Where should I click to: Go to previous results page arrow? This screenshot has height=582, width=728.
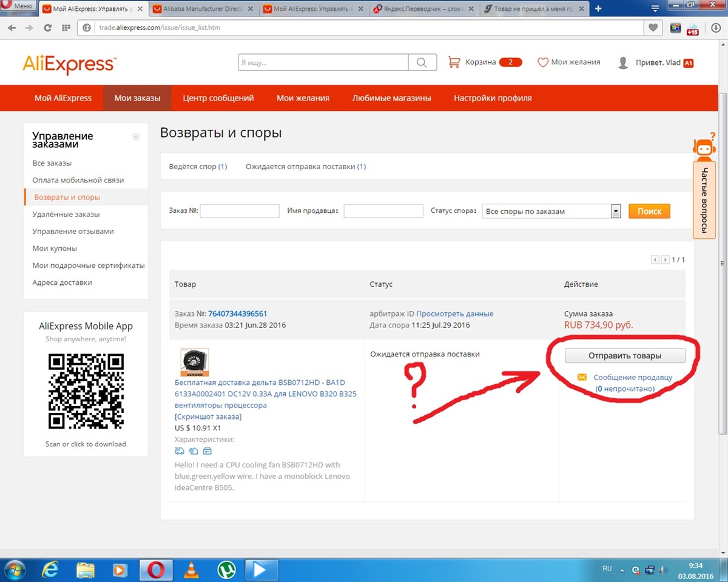pyautogui.click(x=655, y=259)
